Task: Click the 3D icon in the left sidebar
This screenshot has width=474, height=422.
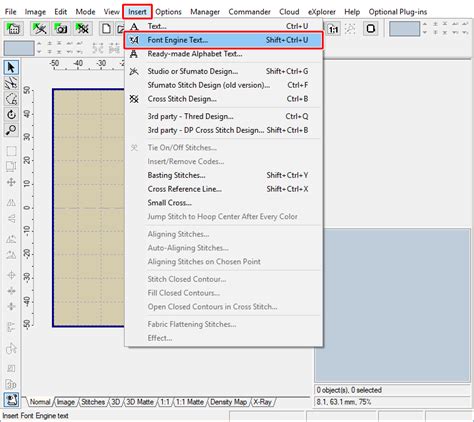Action: (x=11, y=384)
